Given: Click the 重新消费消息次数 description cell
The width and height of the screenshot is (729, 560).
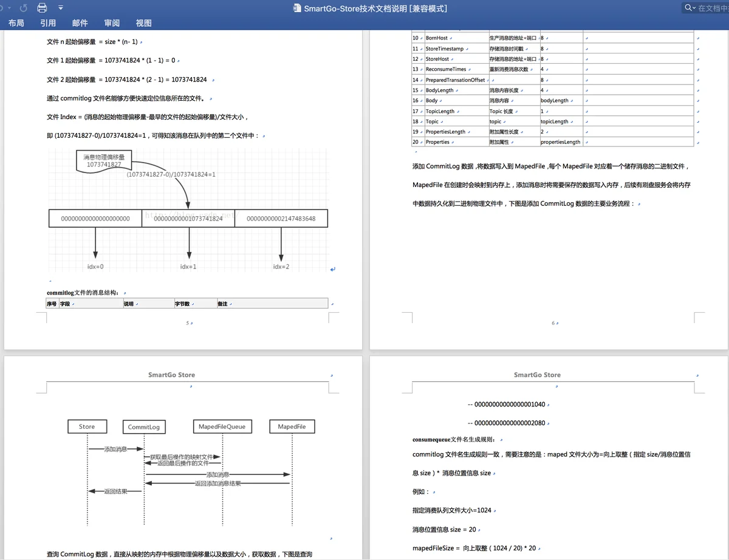Looking at the screenshot, I should 514,69.
